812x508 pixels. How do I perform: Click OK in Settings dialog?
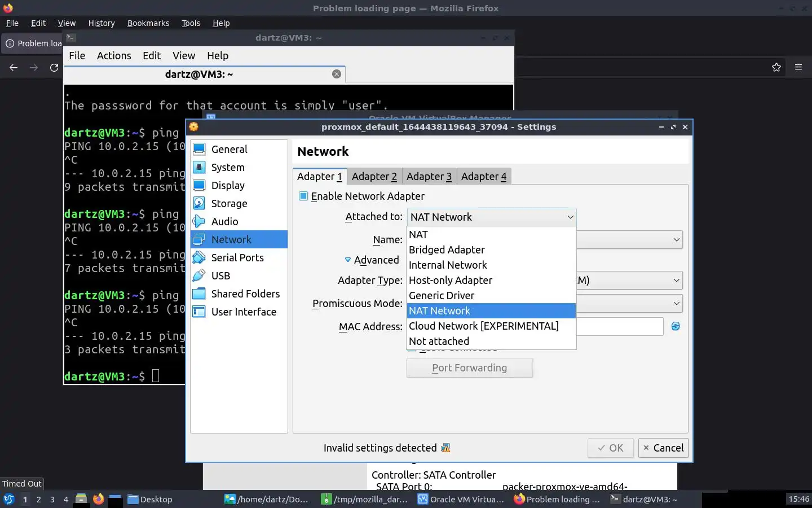(x=611, y=448)
